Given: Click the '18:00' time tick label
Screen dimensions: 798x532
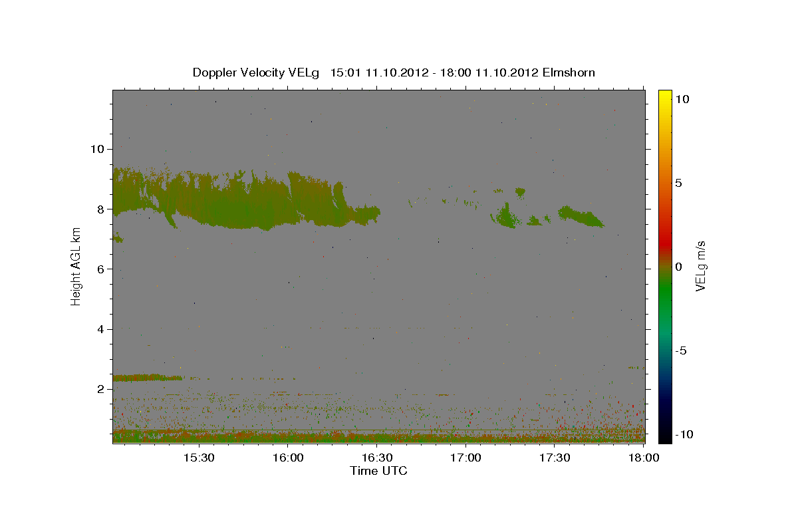Looking at the screenshot, I should (x=644, y=458).
